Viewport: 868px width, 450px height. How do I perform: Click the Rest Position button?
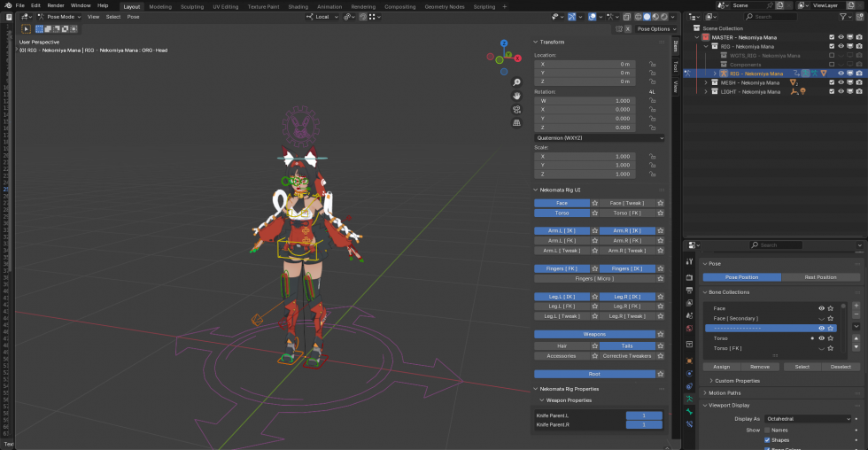820,277
